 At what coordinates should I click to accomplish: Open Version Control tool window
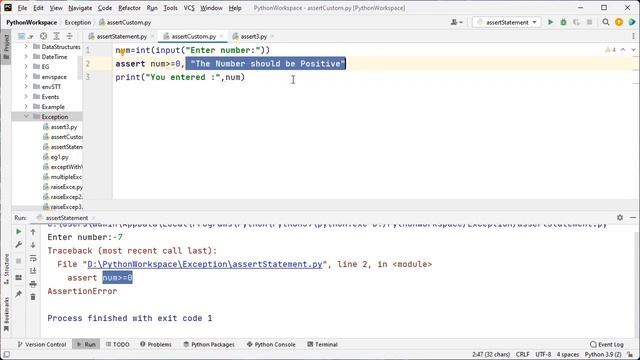pyautogui.click(x=42, y=344)
